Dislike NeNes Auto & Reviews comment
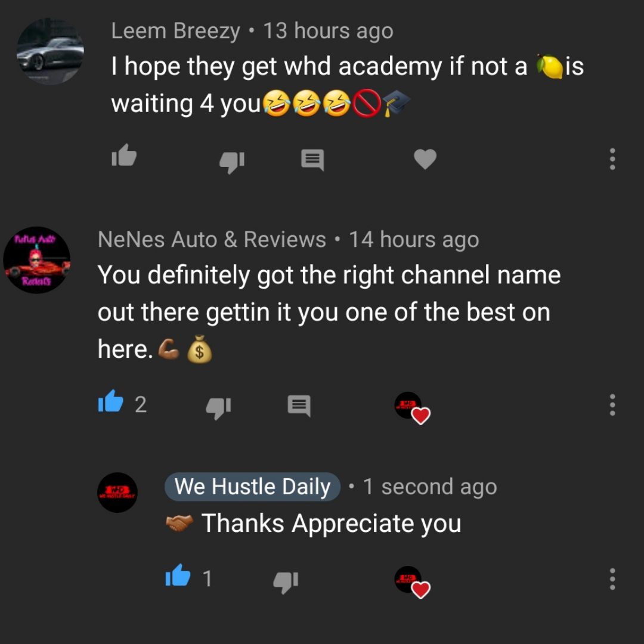The image size is (644, 644). pos(218,408)
